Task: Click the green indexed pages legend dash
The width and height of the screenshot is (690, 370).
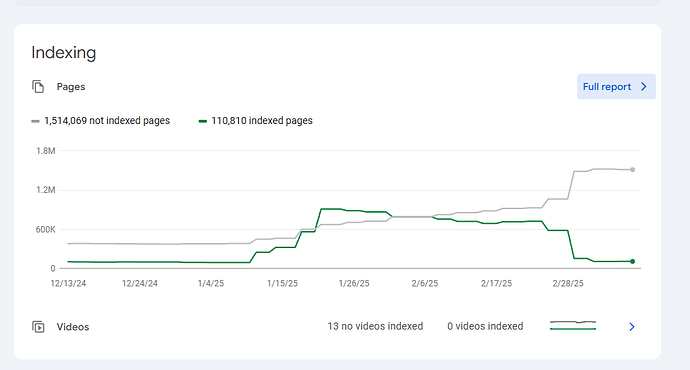Action: coord(202,121)
